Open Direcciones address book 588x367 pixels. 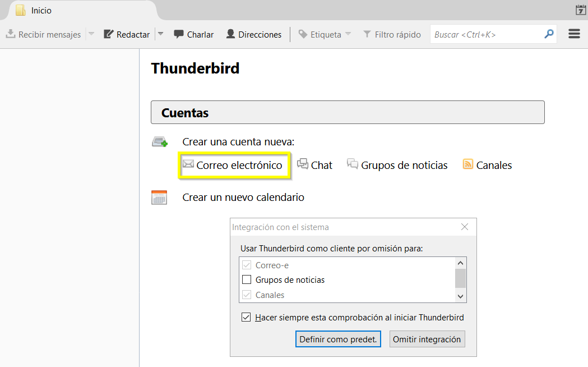[254, 35]
